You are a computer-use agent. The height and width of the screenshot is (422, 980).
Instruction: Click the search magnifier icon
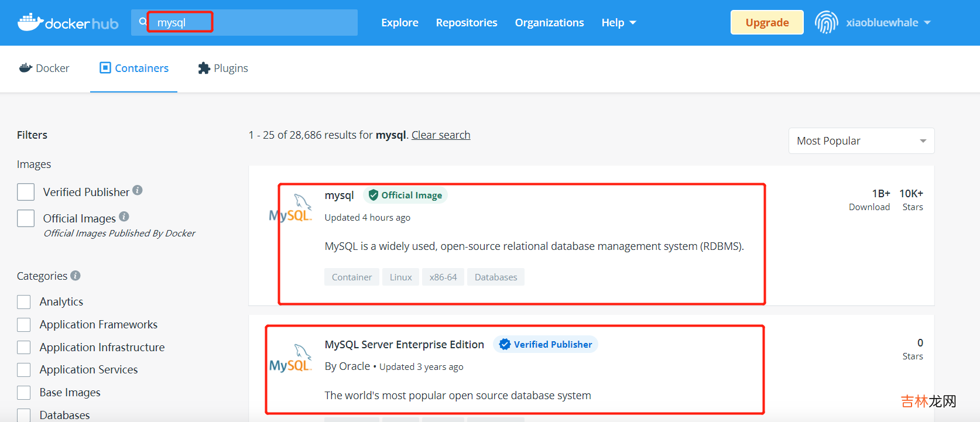143,22
